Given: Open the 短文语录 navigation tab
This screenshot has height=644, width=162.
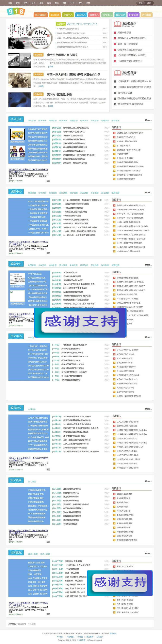Looking at the screenshot, I should coord(133,15).
